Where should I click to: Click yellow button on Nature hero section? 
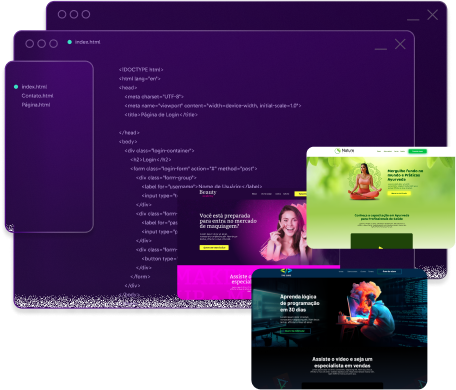click(399, 193)
